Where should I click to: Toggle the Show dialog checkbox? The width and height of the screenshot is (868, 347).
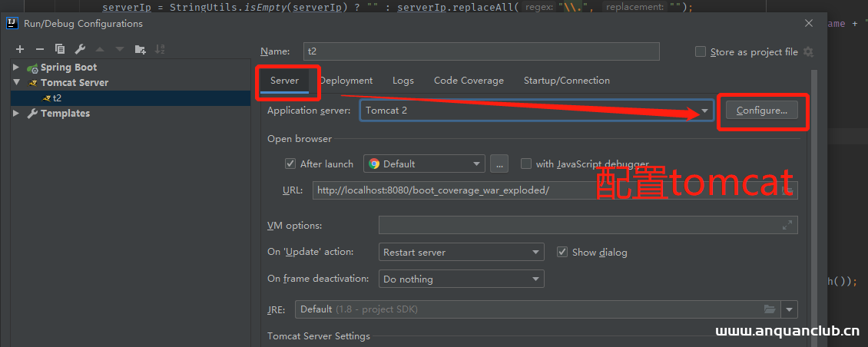point(562,252)
